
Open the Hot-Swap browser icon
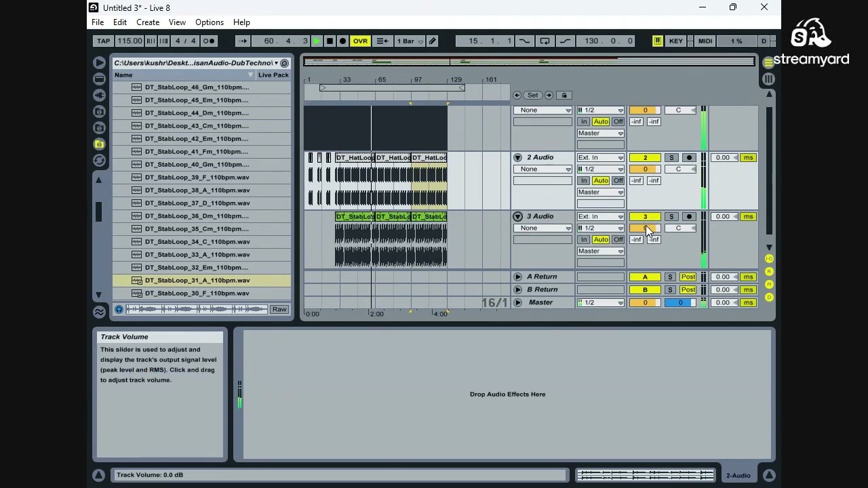(x=99, y=161)
